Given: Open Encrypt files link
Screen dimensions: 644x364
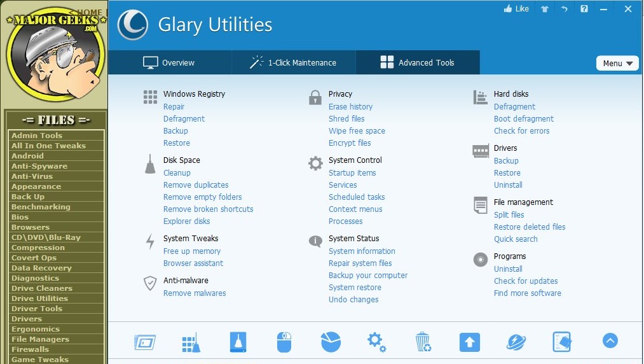Looking at the screenshot, I should point(350,143).
